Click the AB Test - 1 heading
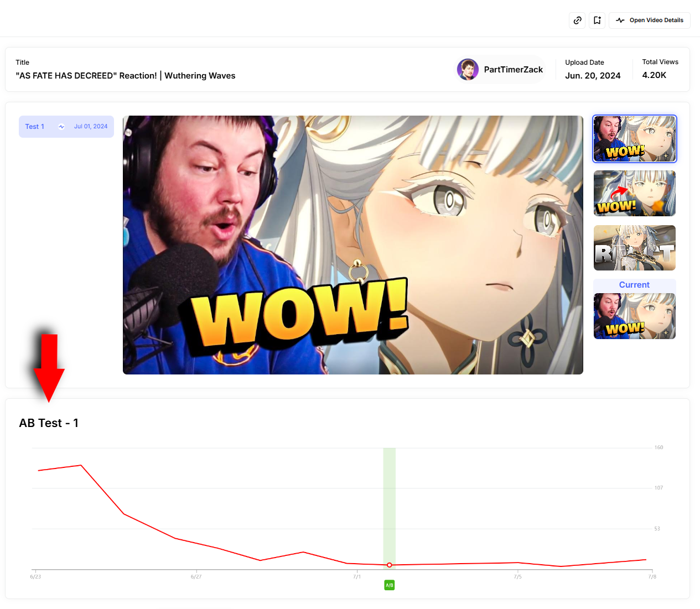Image resolution: width=700 pixels, height=609 pixels. pos(49,423)
